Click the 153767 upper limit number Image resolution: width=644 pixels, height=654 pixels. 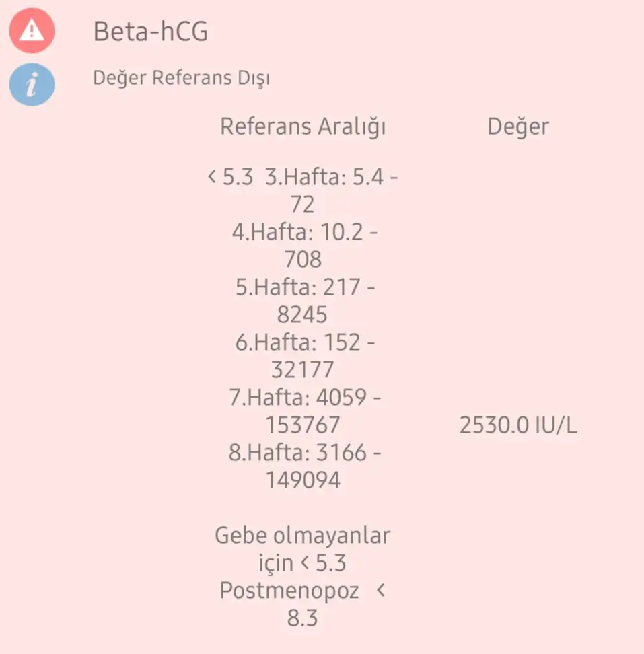click(x=303, y=425)
